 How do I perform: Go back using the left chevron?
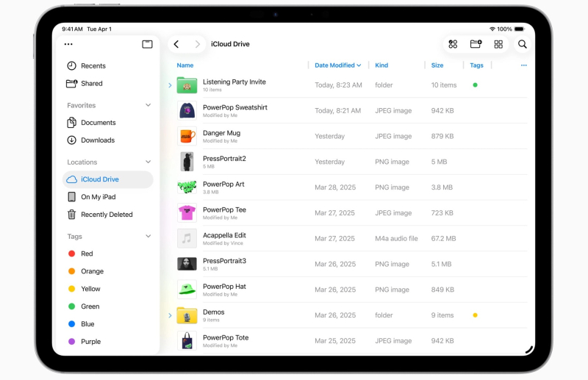pos(176,44)
